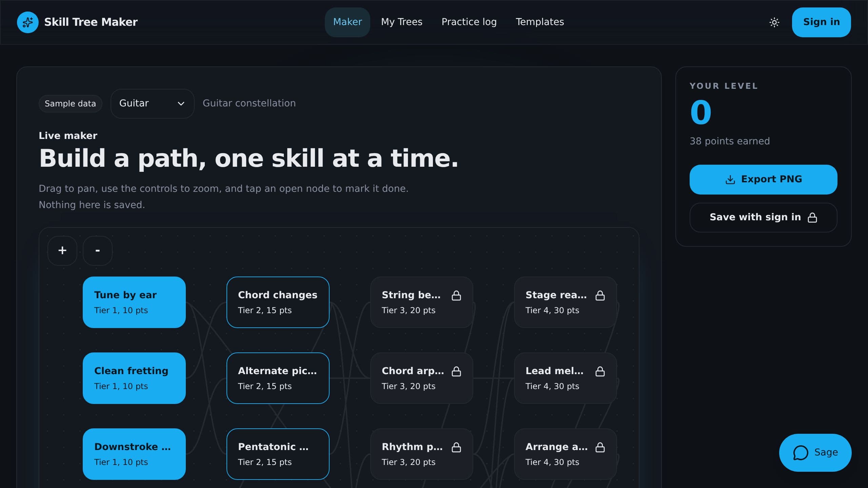Open the Maker tab
868x488 pixels.
tap(347, 22)
